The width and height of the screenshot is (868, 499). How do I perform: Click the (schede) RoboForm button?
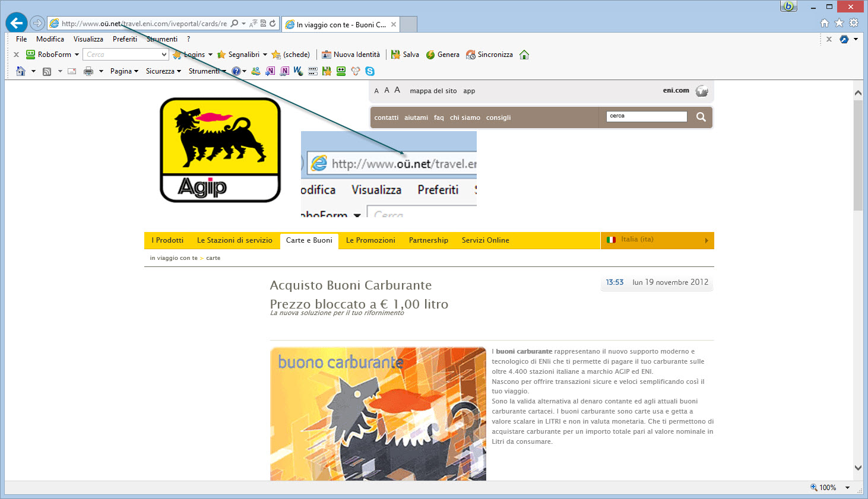click(x=291, y=55)
